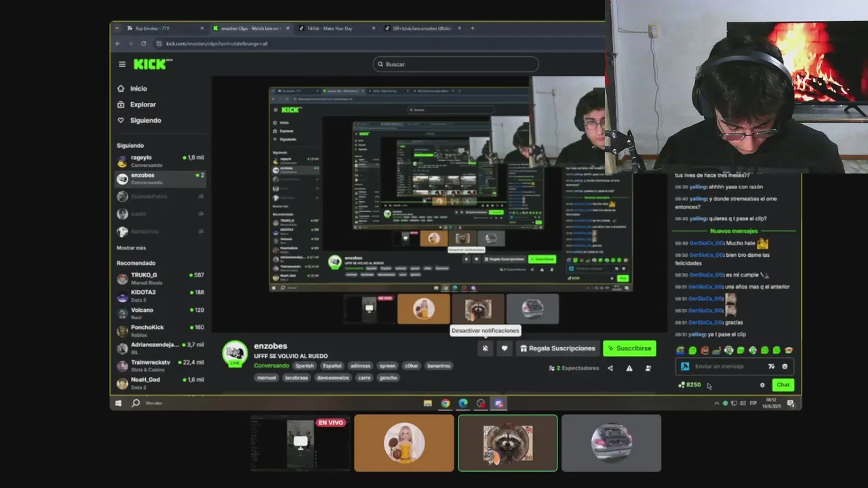This screenshot has width=868, height=488.
Task: Click browser back arrow
Action: 117,43
